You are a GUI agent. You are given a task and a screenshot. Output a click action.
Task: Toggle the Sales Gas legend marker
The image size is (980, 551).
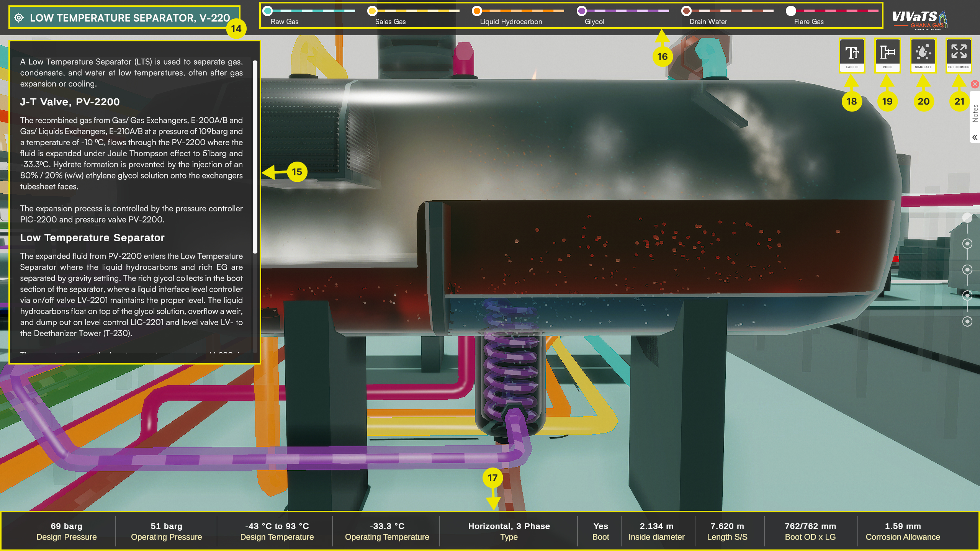pyautogui.click(x=372, y=11)
